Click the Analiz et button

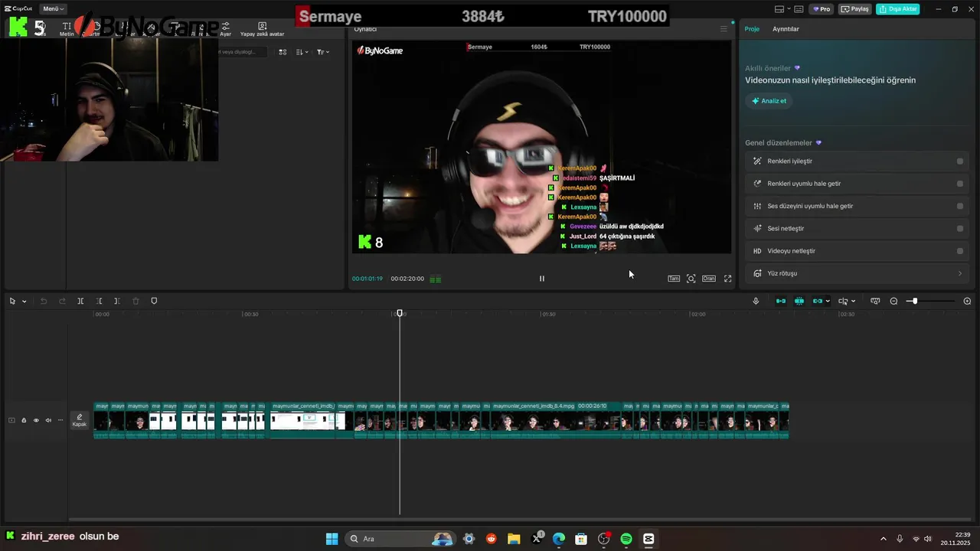click(x=769, y=101)
